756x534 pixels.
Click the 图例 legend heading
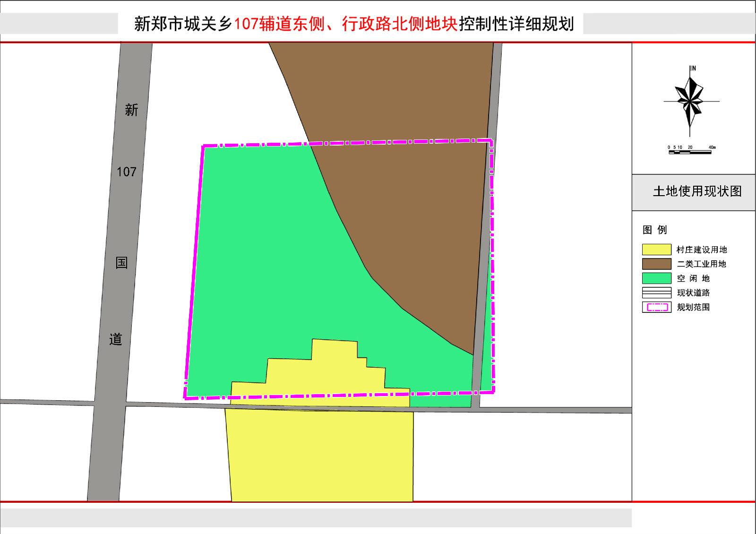654,230
